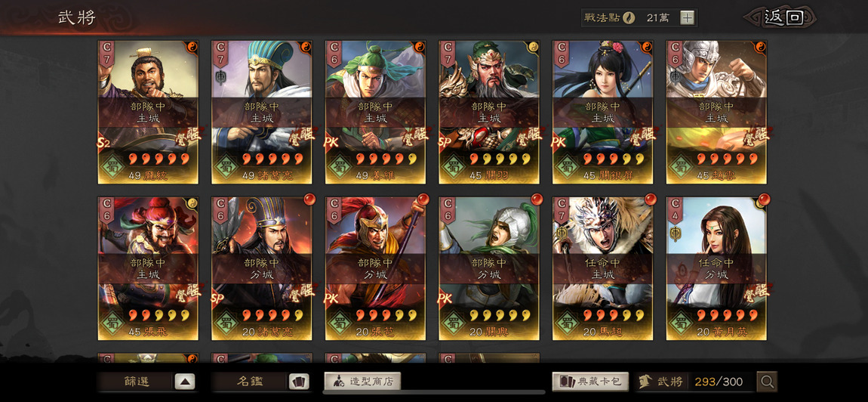Click the 武將 293/300 counter
Image resolution: width=868 pixels, height=402 pixels.
click(x=694, y=382)
